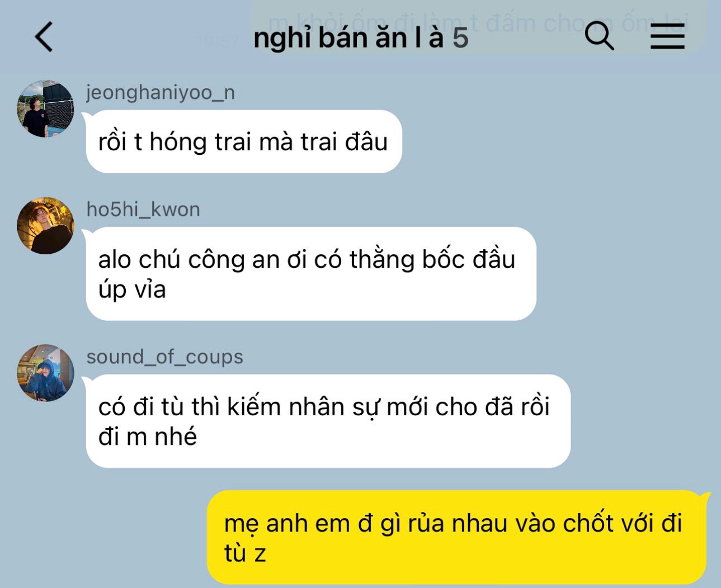Select the 'alo chú công an' message bubble
The width and height of the screenshot is (721, 588).
click(x=311, y=274)
